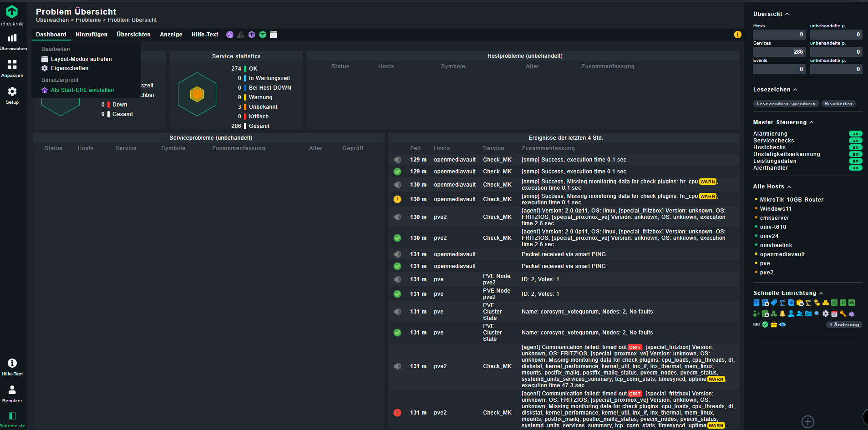This screenshot has height=430, width=868.
Task: Click red critical icon on pve2 event
Action: (397, 413)
